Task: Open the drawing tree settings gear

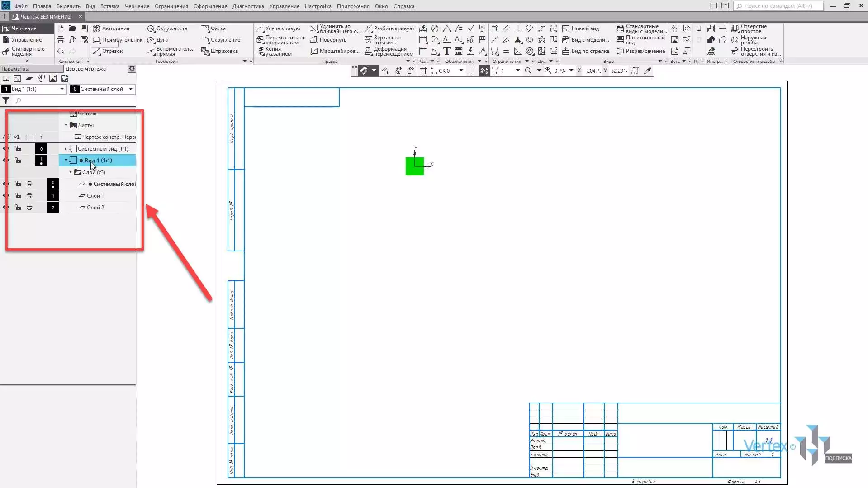Action: 132,69
